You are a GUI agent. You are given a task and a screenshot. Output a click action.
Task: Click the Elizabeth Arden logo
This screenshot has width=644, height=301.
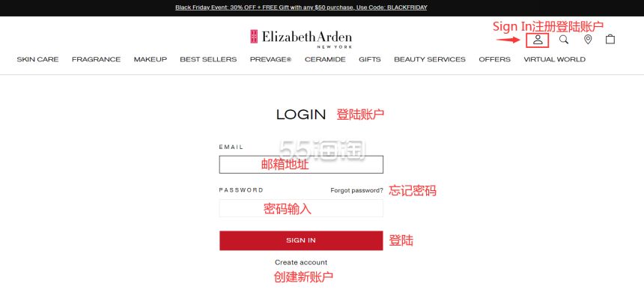coord(300,38)
